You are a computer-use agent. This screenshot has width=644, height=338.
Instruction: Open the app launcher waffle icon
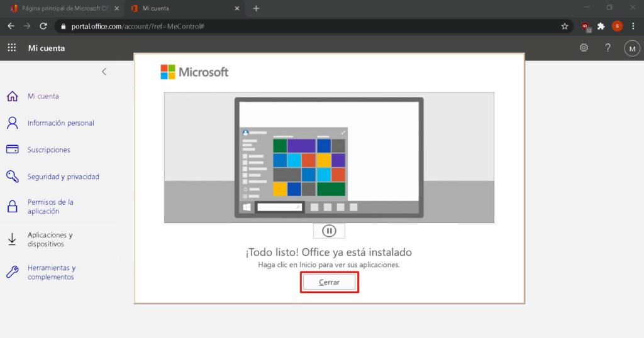point(11,48)
